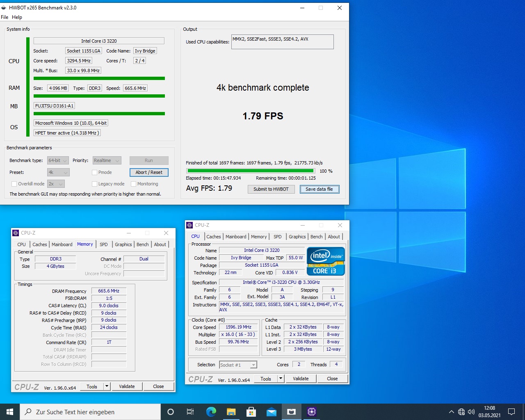525x420 pixels.
Task: Open Bench tab in right CPU-Z window
Action: (316, 237)
